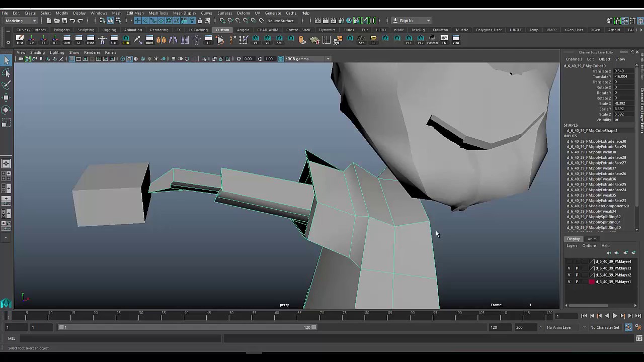644x362 pixels.
Task: Click the Translate X value field
Action: pyautogui.click(x=624, y=71)
